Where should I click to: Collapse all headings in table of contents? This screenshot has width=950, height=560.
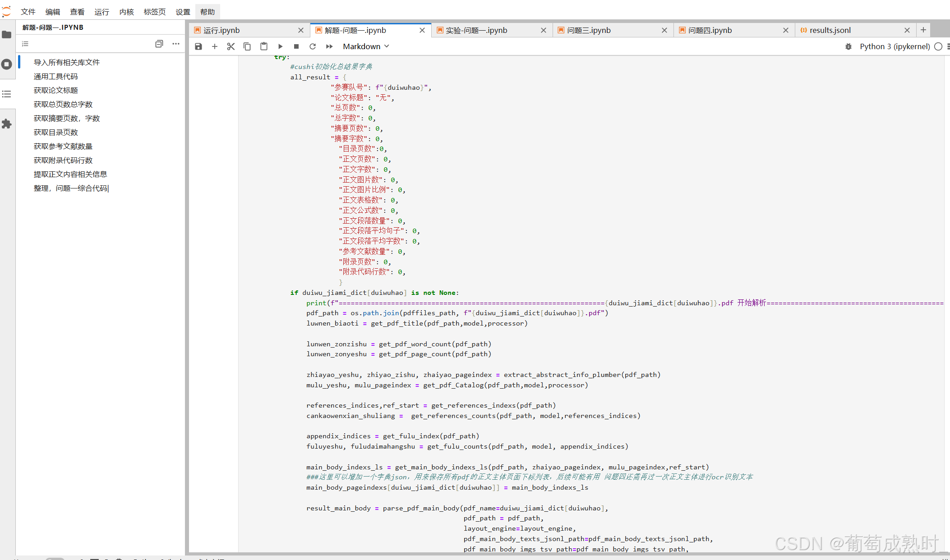pyautogui.click(x=159, y=44)
